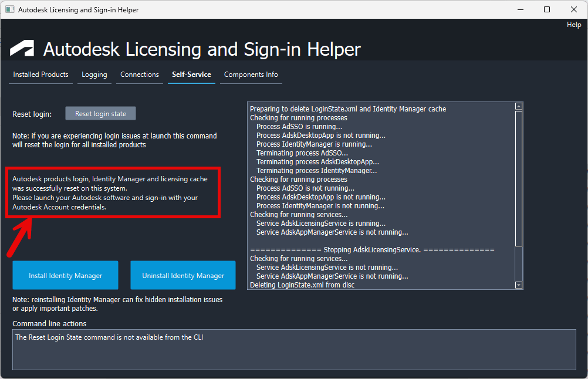Go to Components Info tab
Screen dimensions: 588x379
coord(251,75)
